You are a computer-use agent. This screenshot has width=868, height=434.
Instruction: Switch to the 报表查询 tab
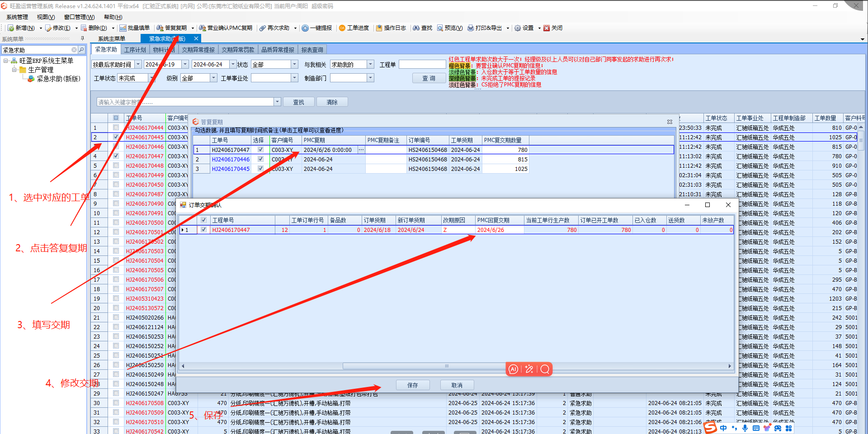click(312, 50)
